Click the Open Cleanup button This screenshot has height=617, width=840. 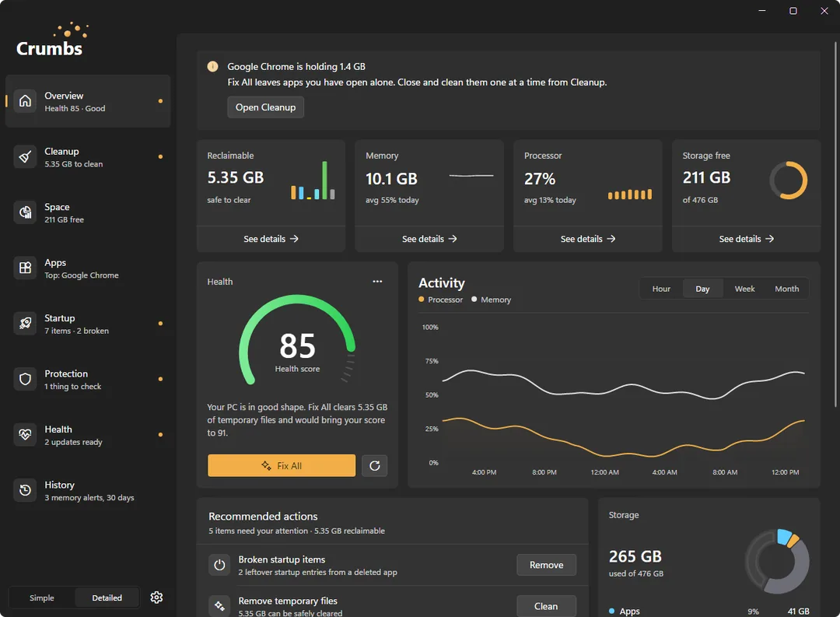(266, 107)
